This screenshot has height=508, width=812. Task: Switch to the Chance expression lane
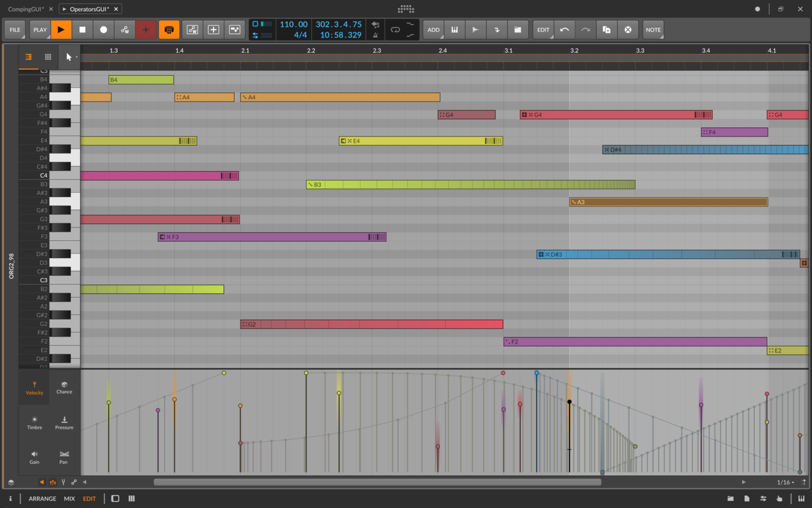point(64,388)
